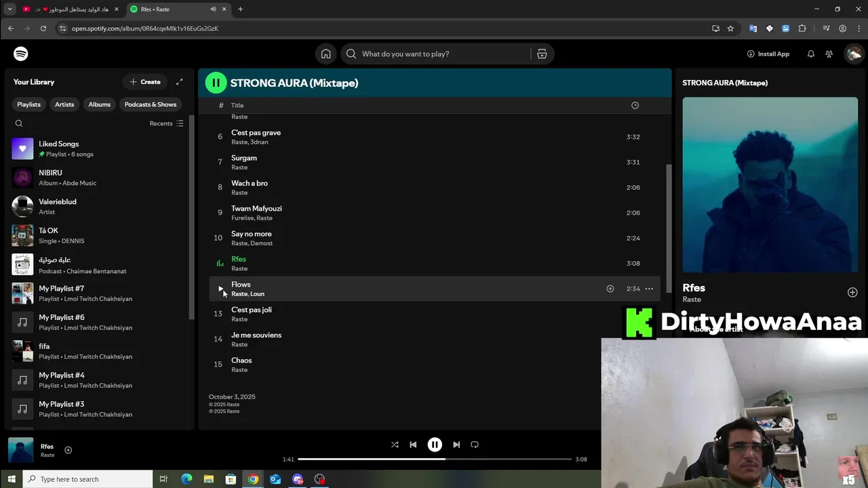The width and height of the screenshot is (868, 488).
Task: Open My Playlist #4
Action: 99,380
